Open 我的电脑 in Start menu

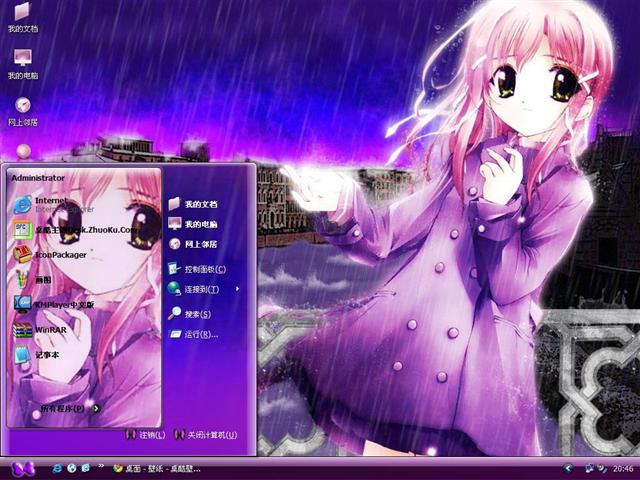(x=193, y=224)
